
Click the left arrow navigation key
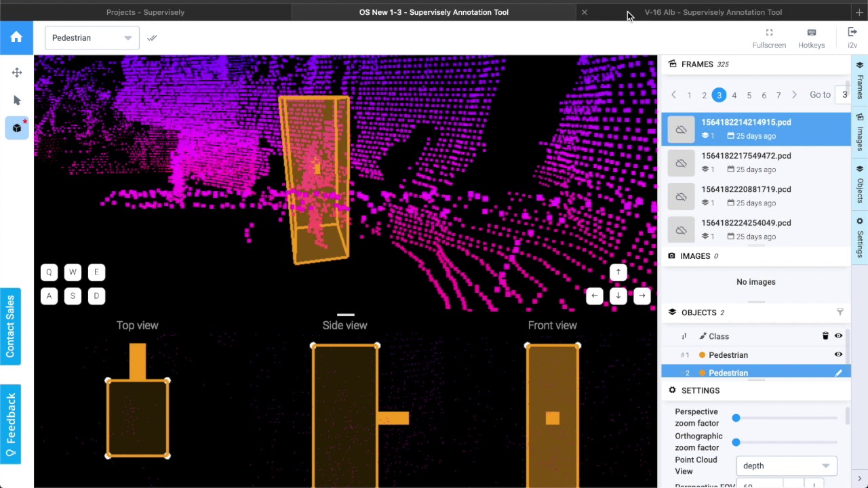coord(594,296)
